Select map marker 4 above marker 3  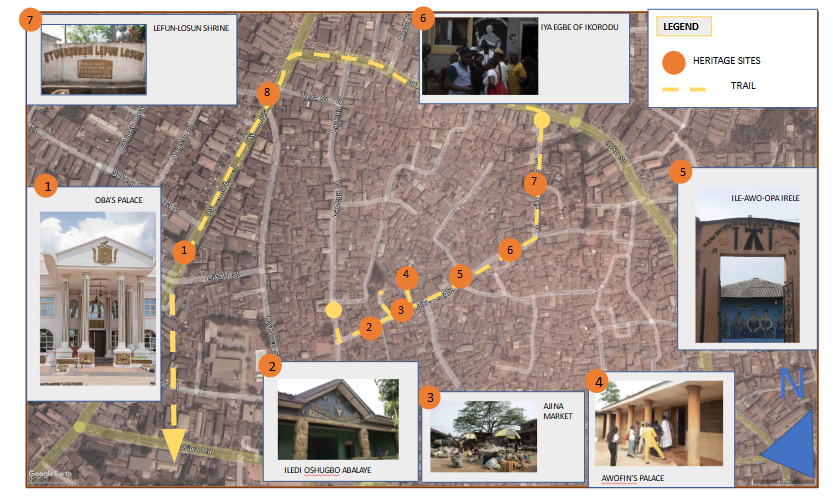(406, 277)
